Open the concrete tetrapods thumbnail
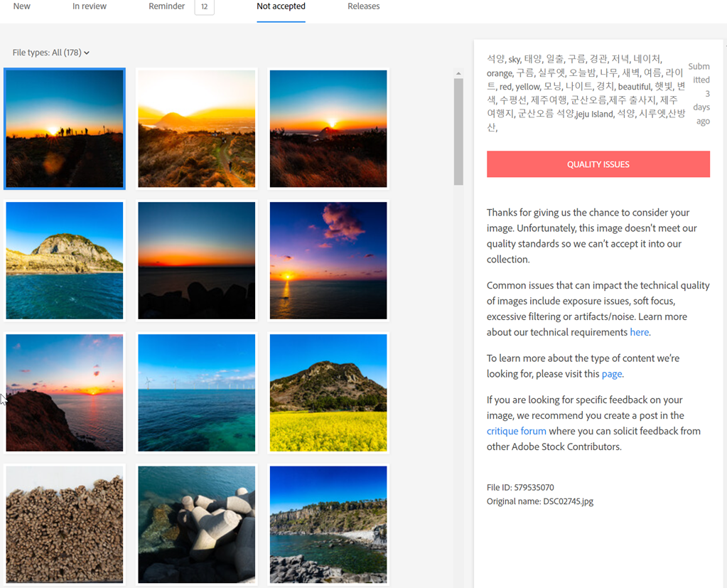This screenshot has height=588, width=727. 196,524
